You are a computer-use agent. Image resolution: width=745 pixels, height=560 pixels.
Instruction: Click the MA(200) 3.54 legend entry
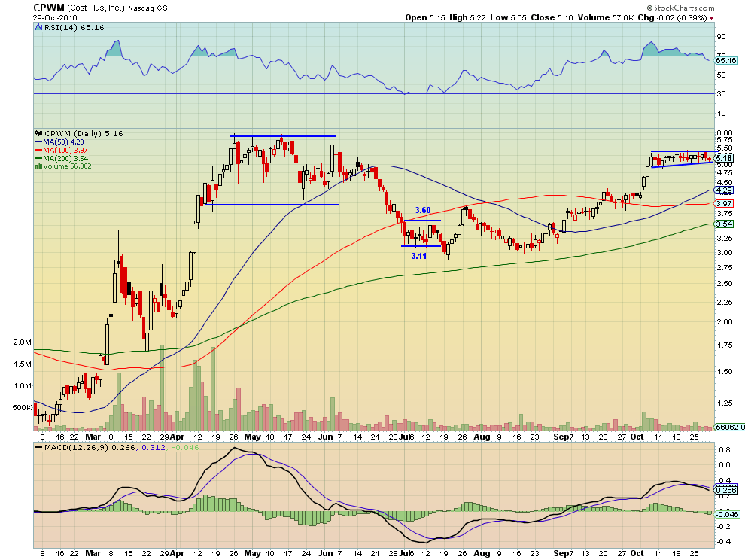click(61, 158)
